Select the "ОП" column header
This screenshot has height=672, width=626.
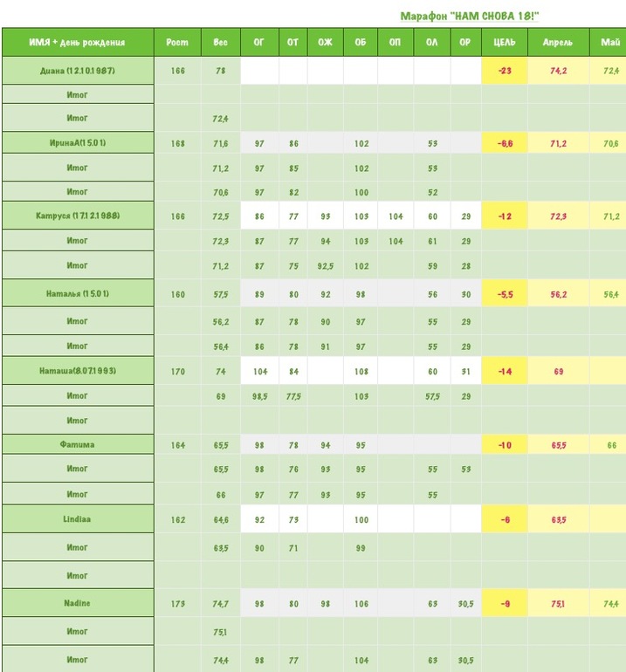[x=395, y=42]
